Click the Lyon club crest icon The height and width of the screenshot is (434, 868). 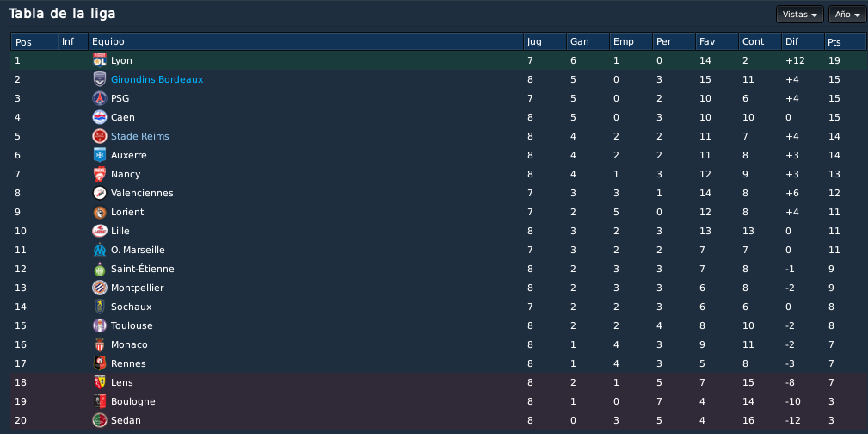(100, 60)
